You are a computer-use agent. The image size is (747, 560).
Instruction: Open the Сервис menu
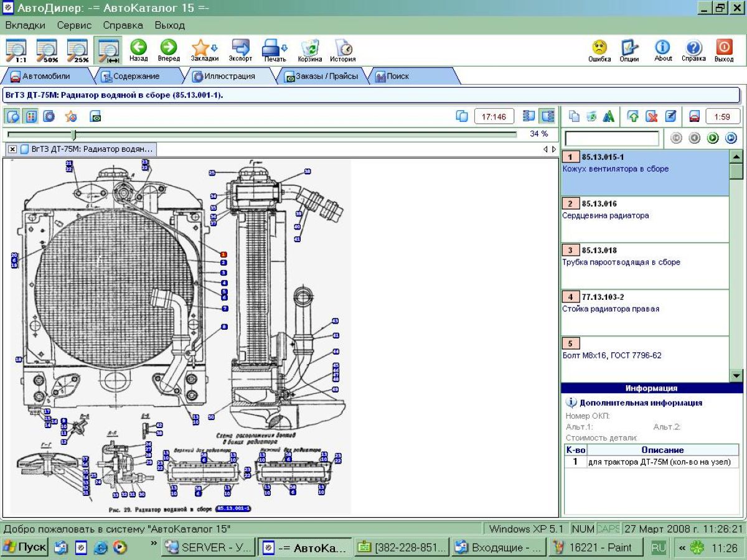[x=74, y=26]
